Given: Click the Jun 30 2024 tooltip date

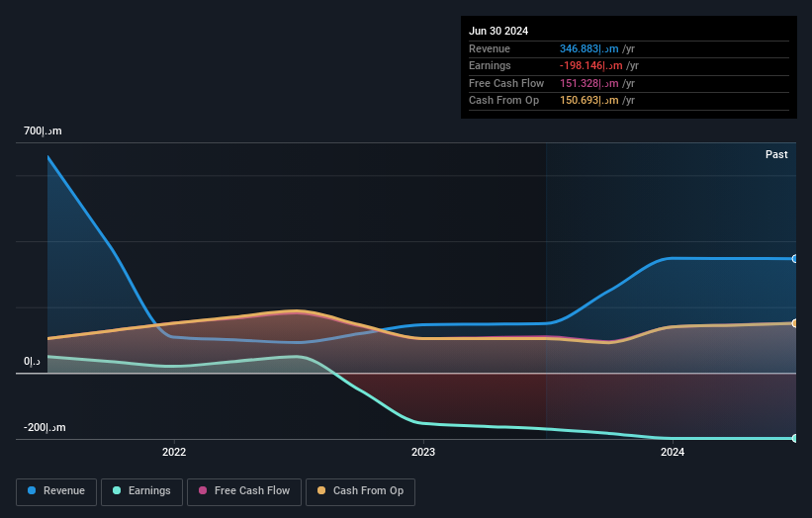Looking at the screenshot, I should pyautogui.click(x=498, y=31).
